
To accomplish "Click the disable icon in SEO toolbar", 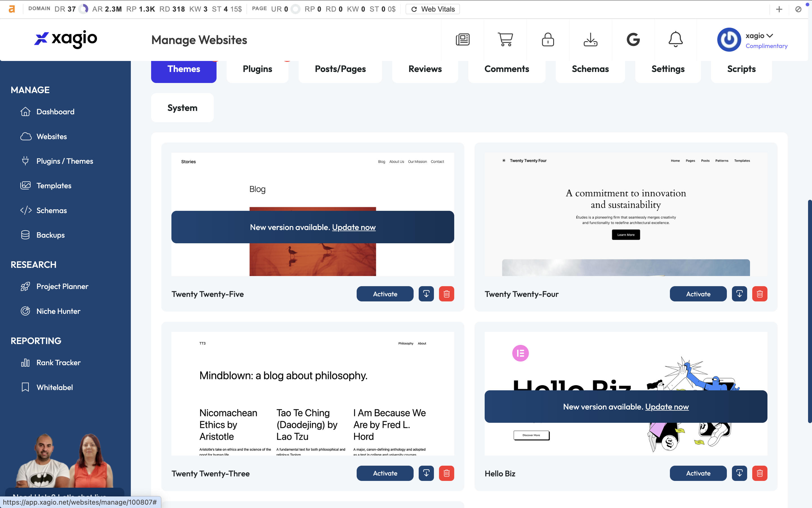I will (x=798, y=9).
